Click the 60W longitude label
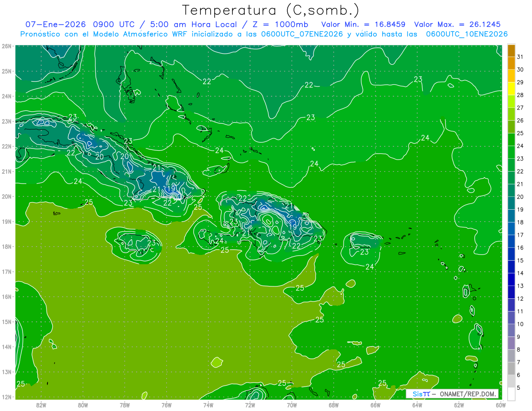The height and width of the screenshot is (411, 532). point(501,405)
